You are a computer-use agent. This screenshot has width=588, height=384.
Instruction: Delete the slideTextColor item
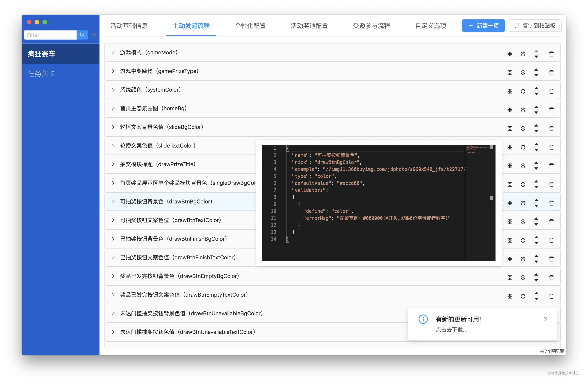[x=551, y=147]
